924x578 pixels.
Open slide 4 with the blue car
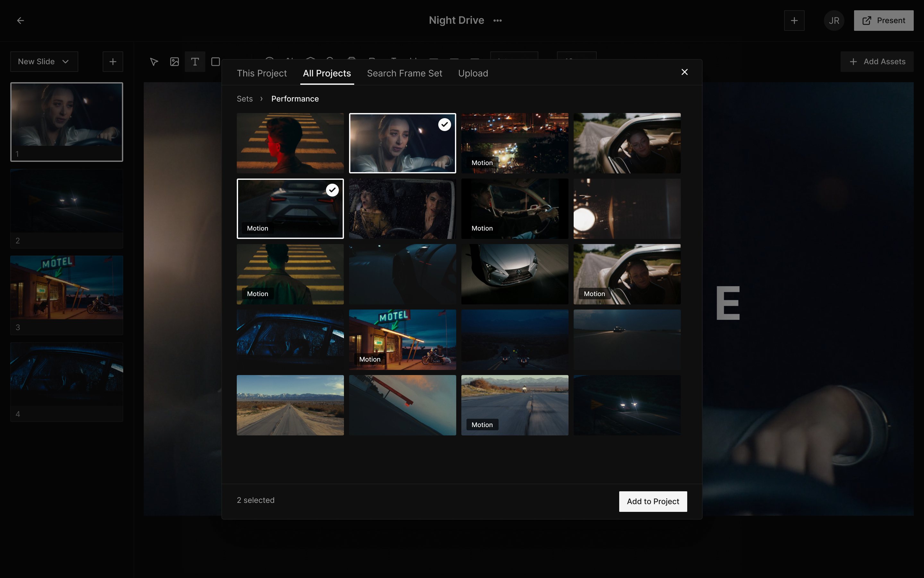[67, 382]
